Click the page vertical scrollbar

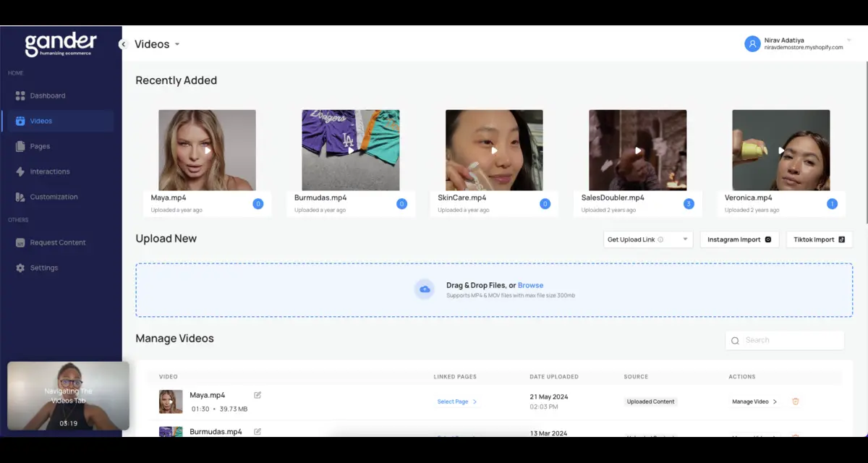tap(865, 142)
